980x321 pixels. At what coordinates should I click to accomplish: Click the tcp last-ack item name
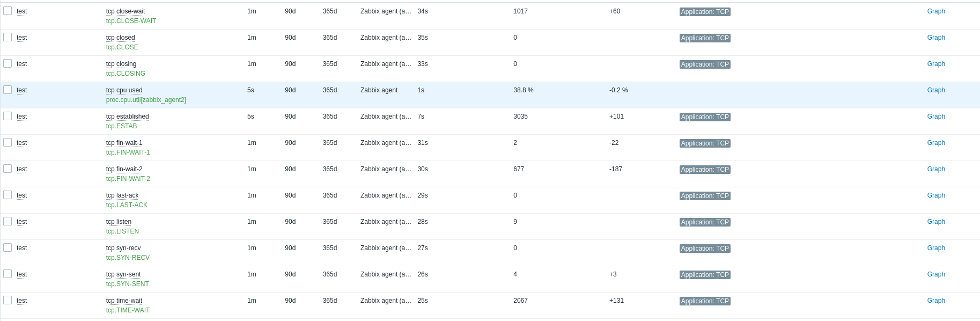coord(122,195)
